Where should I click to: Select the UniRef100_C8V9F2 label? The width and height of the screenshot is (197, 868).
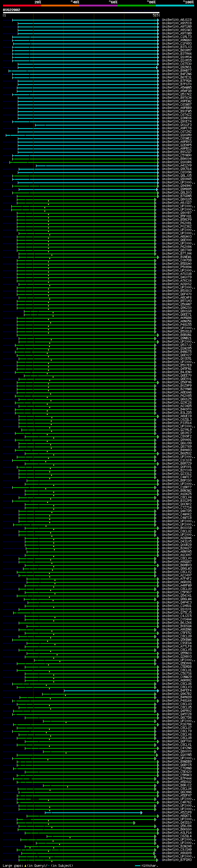[177, 437]
